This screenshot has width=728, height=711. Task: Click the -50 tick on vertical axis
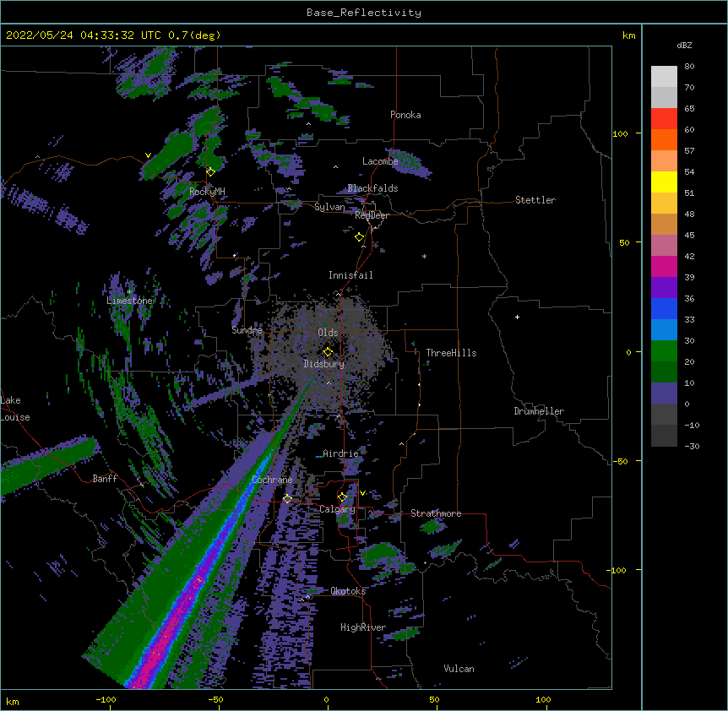[x=620, y=461]
